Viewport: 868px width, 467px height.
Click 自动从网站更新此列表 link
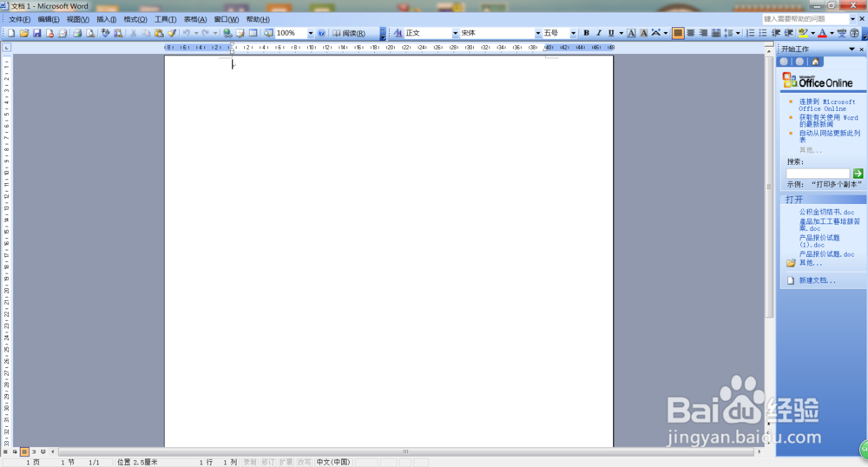(x=829, y=136)
